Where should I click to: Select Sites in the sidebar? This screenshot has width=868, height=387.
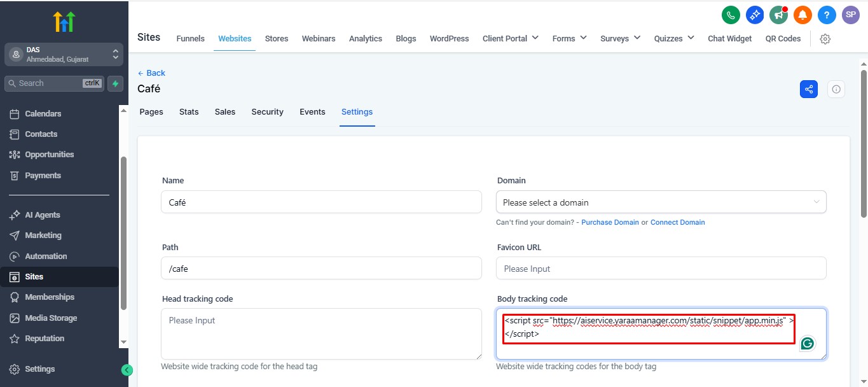click(x=60, y=277)
